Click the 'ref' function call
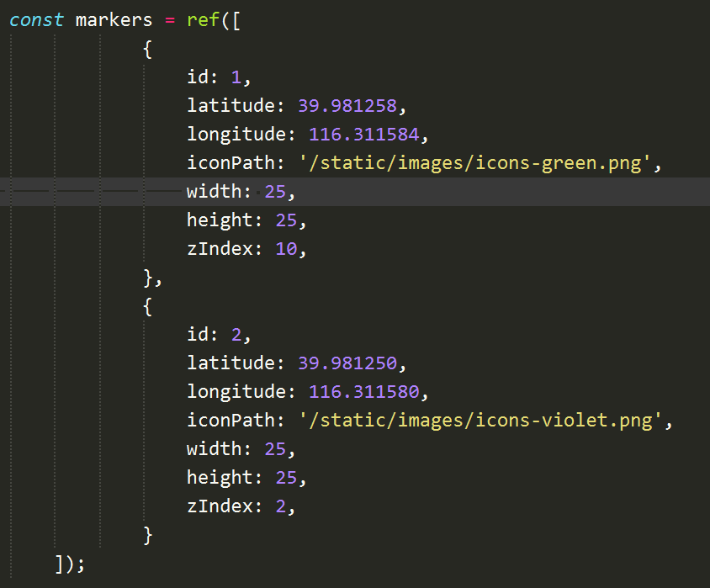This screenshot has height=588, width=710. coord(204,20)
